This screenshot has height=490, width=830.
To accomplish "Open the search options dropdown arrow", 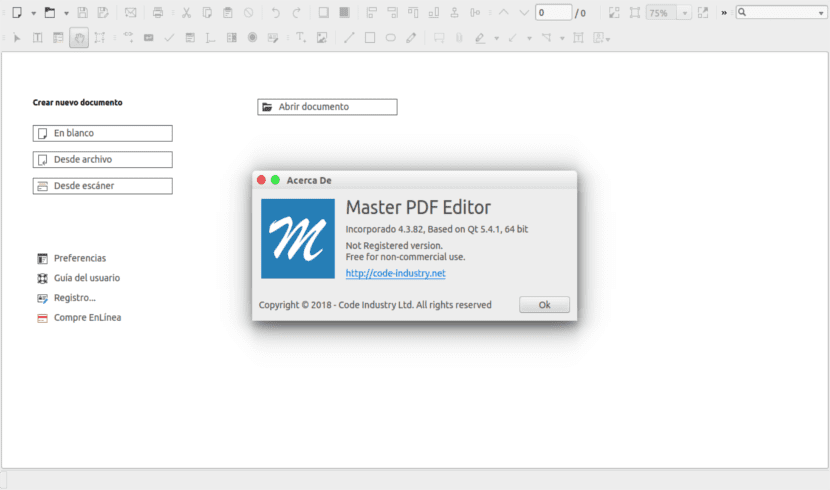I will pyautogui.click(x=821, y=13).
